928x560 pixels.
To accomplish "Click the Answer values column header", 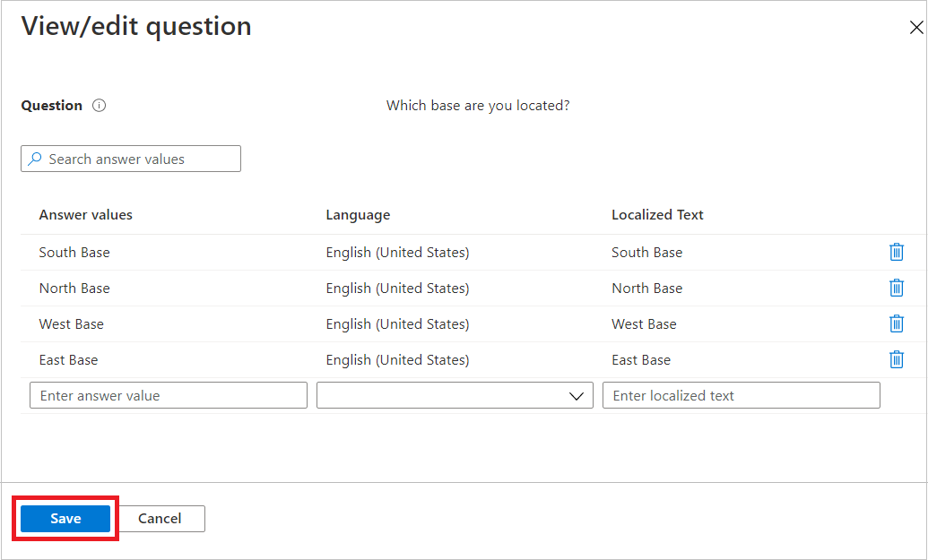I will [x=85, y=214].
